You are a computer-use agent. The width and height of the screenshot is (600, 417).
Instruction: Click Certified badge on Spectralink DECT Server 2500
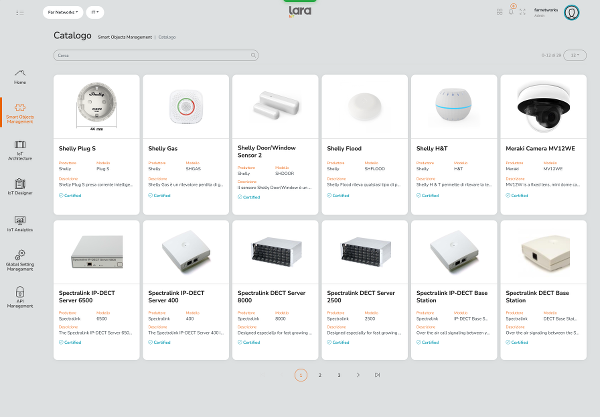(338, 342)
